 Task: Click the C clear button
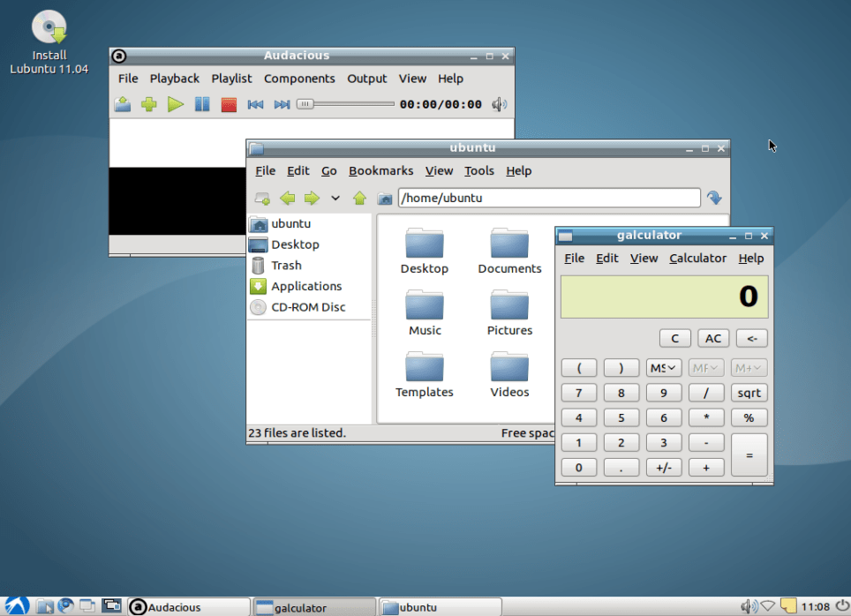pyautogui.click(x=675, y=339)
